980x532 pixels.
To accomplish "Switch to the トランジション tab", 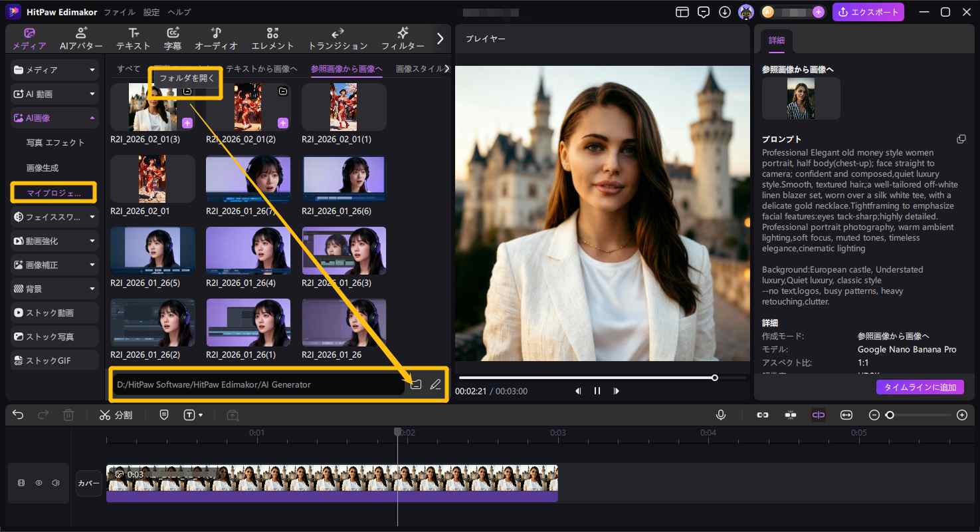I will pyautogui.click(x=338, y=39).
